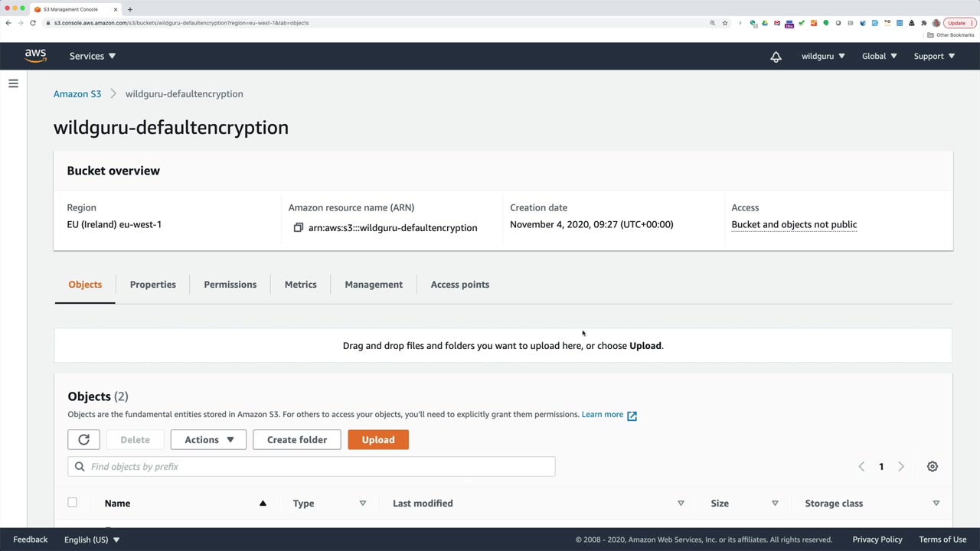Open the hamburger side navigation menu
This screenshot has height=551, width=980.
pos(13,83)
